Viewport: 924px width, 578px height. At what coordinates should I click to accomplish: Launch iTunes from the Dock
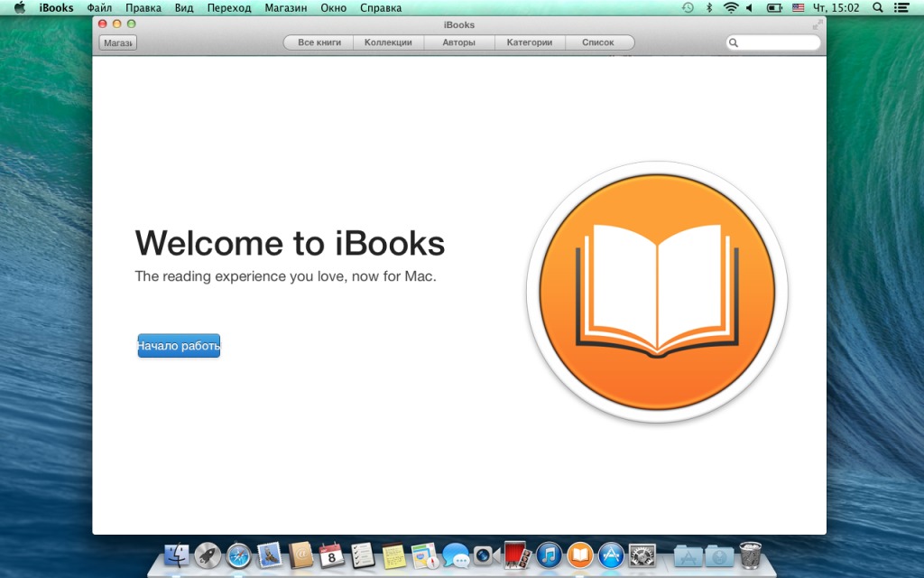click(x=549, y=555)
